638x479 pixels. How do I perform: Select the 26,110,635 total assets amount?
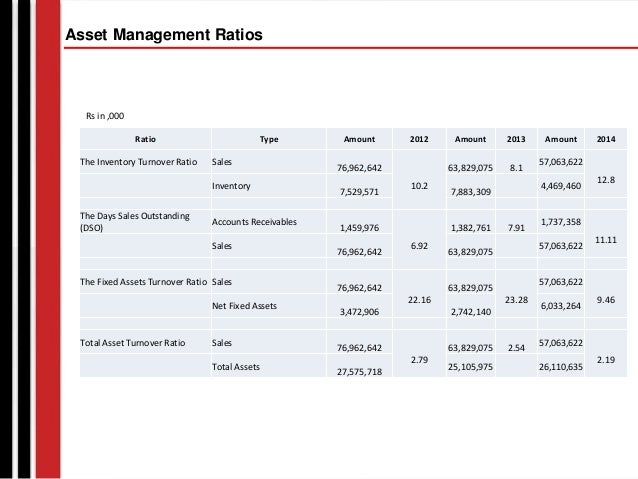(x=561, y=367)
